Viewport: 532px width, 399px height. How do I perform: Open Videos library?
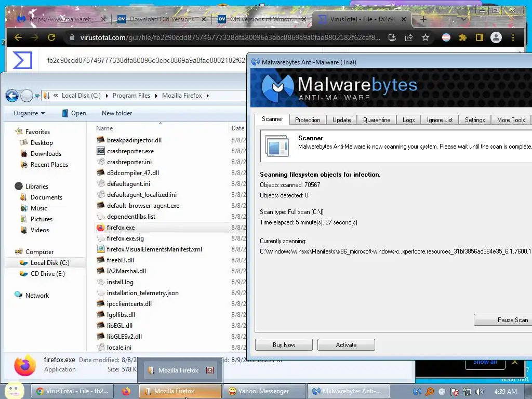(39, 230)
